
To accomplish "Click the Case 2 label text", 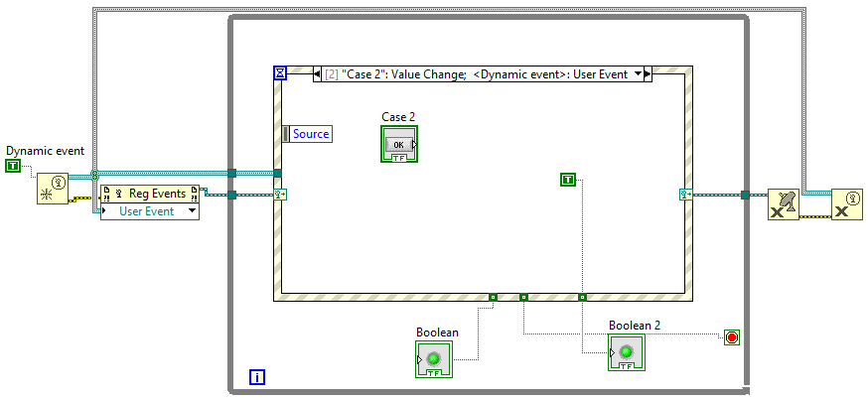I will tap(398, 117).
